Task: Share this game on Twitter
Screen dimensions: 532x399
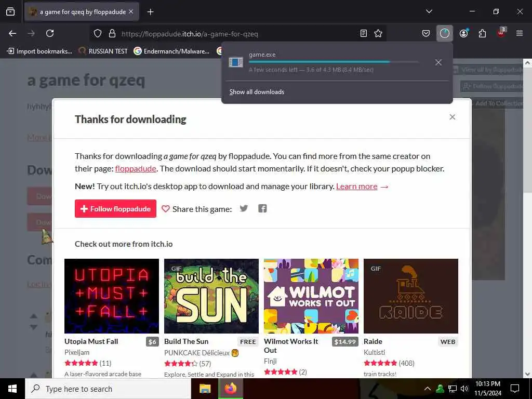Action: (244, 208)
